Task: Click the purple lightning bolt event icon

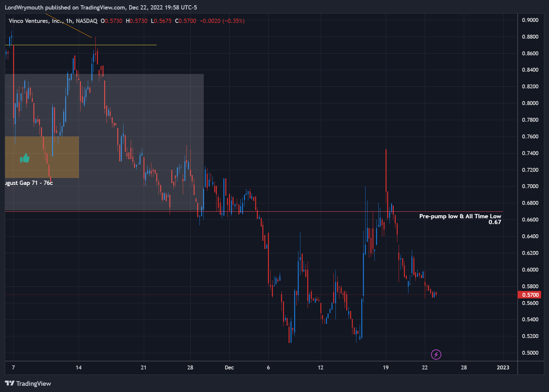Action: click(436, 354)
